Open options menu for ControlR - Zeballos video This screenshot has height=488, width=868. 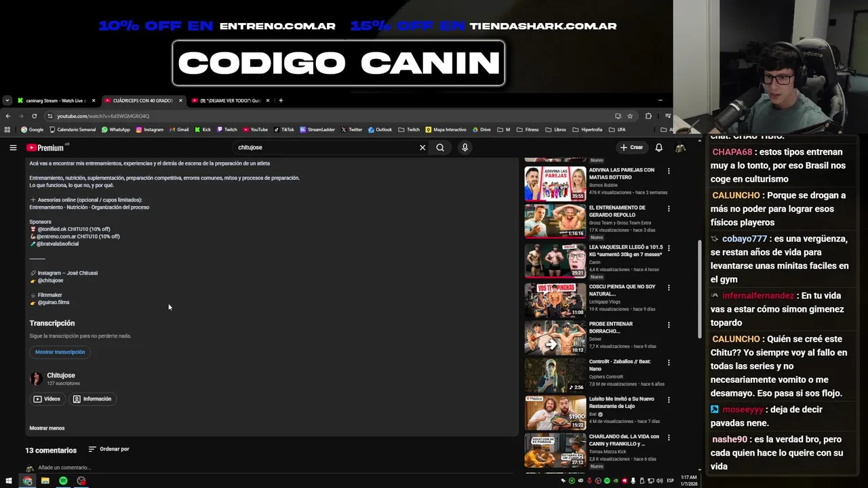click(669, 363)
